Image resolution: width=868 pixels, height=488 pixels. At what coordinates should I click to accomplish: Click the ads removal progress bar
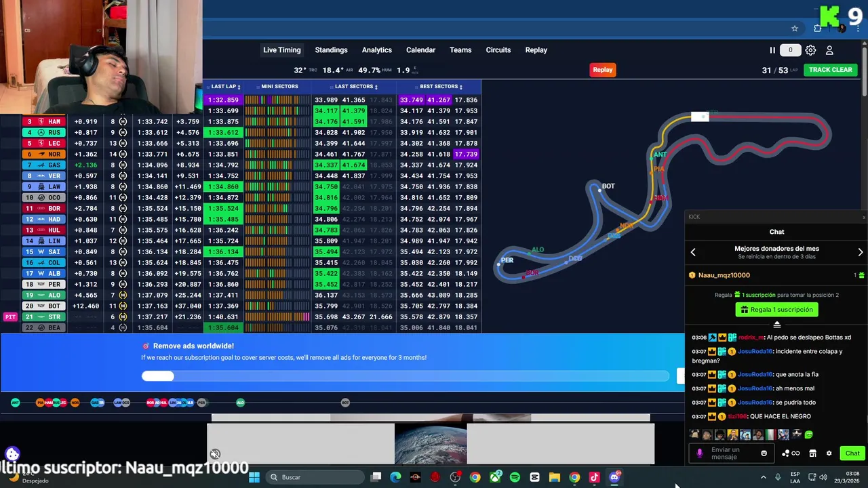click(x=405, y=376)
